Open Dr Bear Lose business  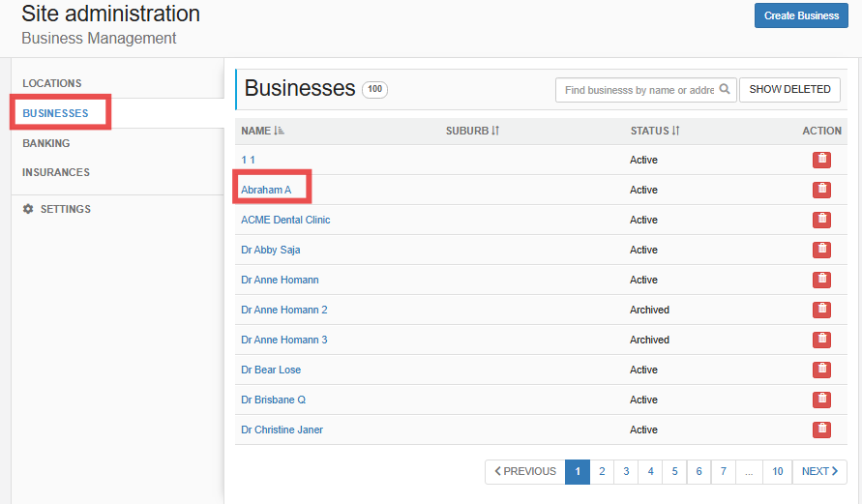pyautogui.click(x=271, y=370)
